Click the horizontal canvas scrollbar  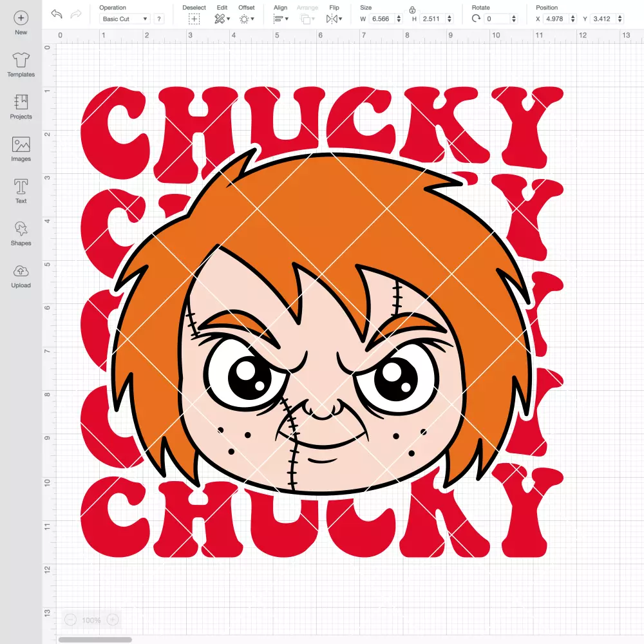click(x=95, y=639)
